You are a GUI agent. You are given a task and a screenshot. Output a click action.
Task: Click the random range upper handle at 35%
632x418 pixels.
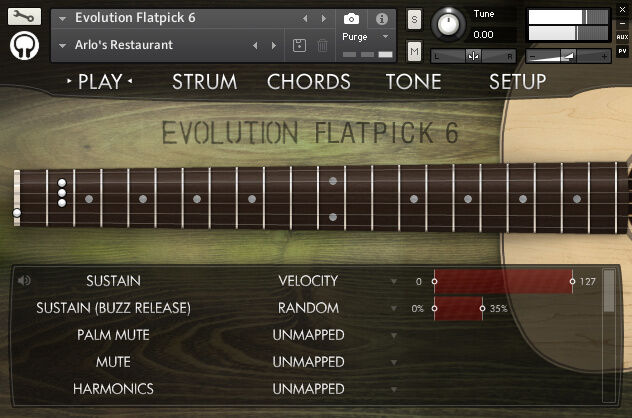tap(482, 308)
